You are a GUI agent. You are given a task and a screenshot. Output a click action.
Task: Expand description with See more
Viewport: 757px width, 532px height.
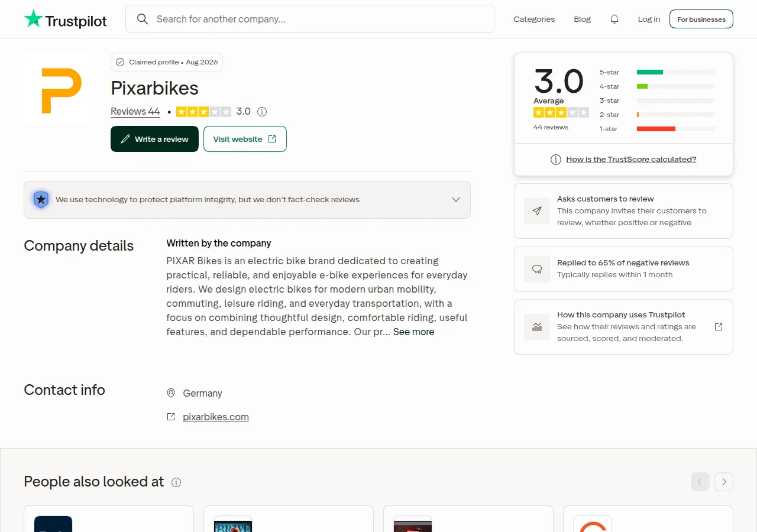pos(413,332)
